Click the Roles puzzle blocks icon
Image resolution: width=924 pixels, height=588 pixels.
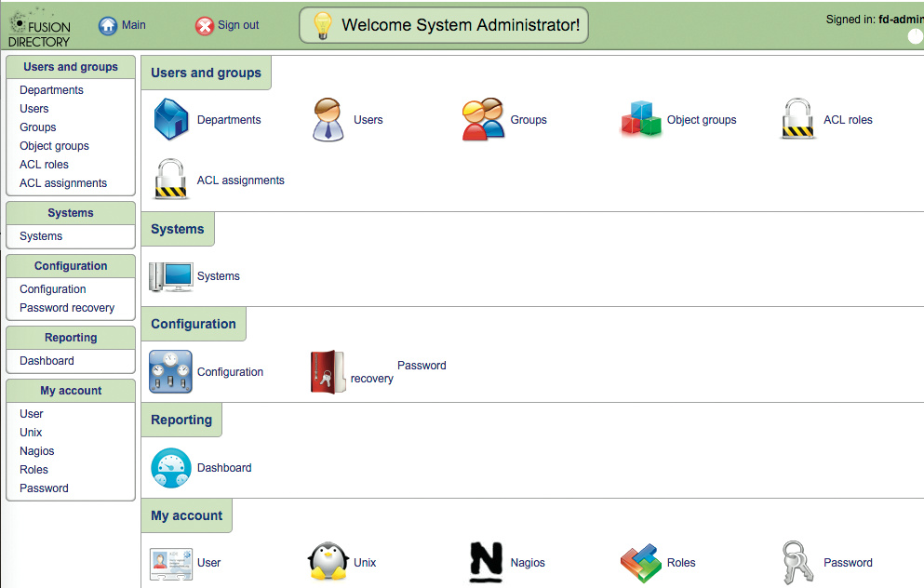pos(641,562)
